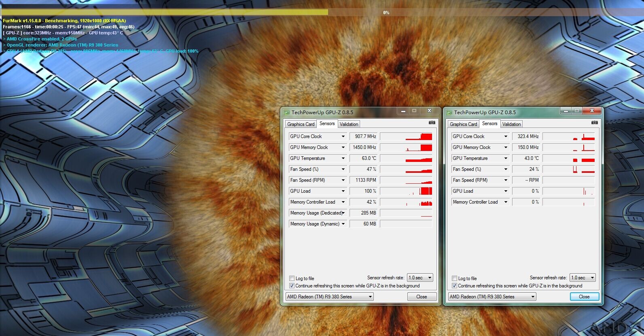Open Fan Speed (RPM) dropdown in left window
Image resolution: width=644 pixels, height=336 pixels.
coord(343,180)
